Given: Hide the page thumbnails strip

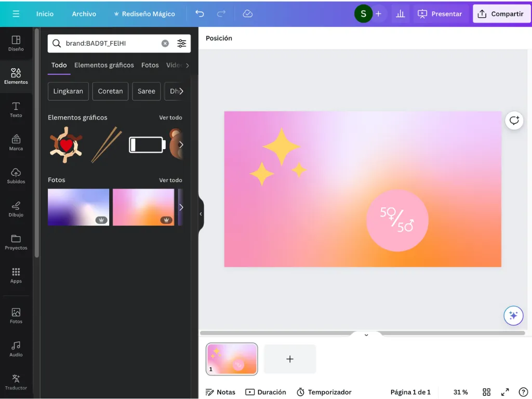Looking at the screenshot, I should [x=366, y=335].
